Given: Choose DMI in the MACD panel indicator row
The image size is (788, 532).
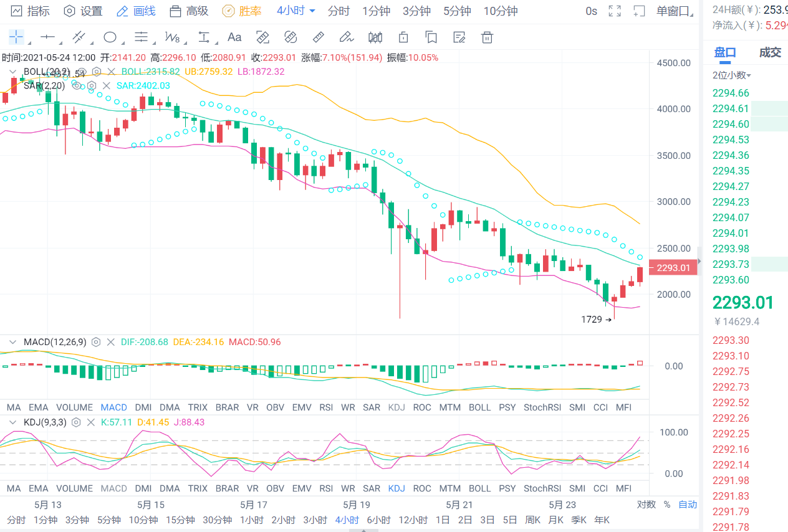Looking at the screenshot, I should pyautogui.click(x=143, y=407).
